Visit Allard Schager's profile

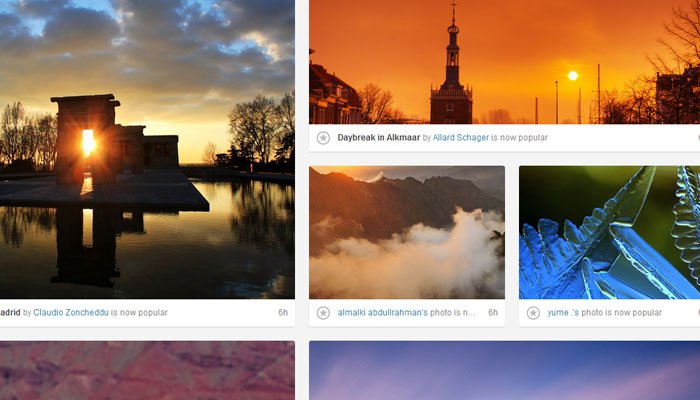click(461, 138)
